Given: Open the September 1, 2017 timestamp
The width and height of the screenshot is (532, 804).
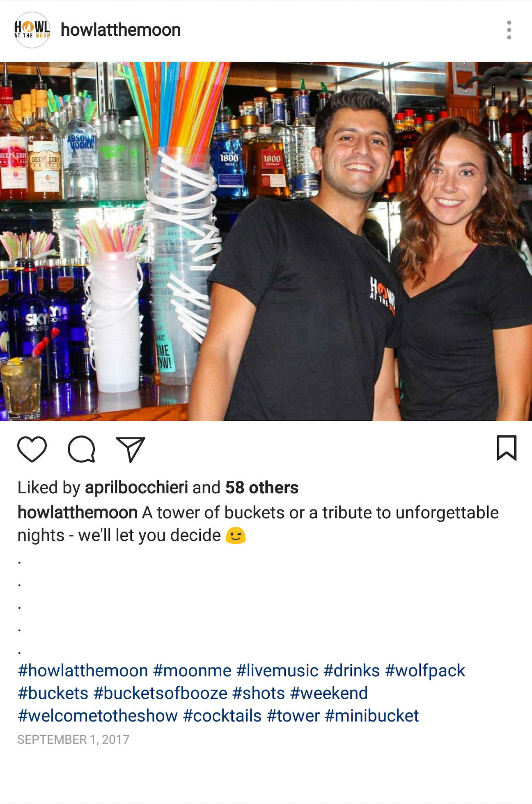Looking at the screenshot, I should (x=73, y=740).
